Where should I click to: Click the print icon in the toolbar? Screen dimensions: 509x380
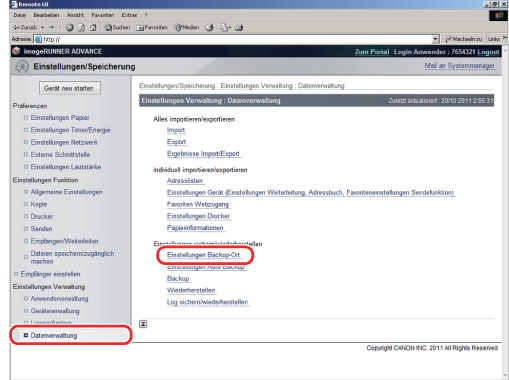pyautogui.click(x=239, y=28)
